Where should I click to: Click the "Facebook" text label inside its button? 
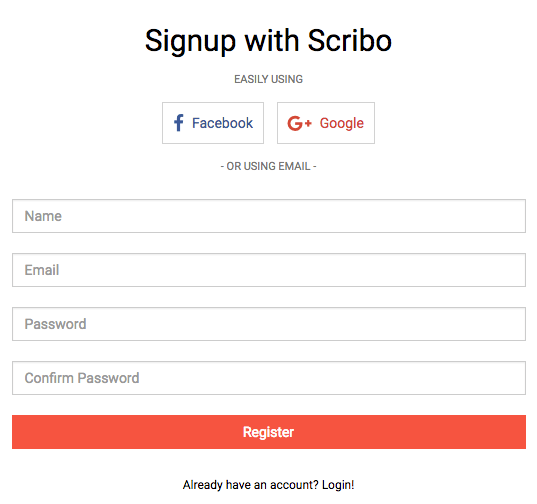(x=222, y=123)
